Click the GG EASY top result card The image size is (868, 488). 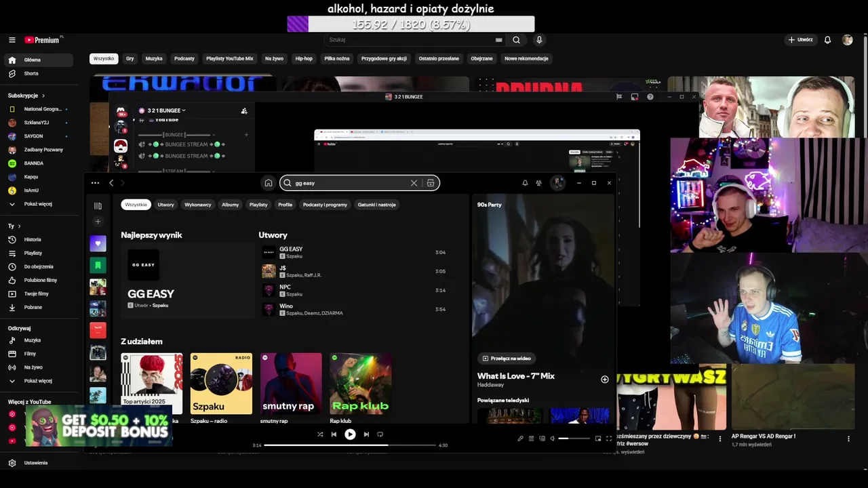pyautogui.click(x=187, y=281)
